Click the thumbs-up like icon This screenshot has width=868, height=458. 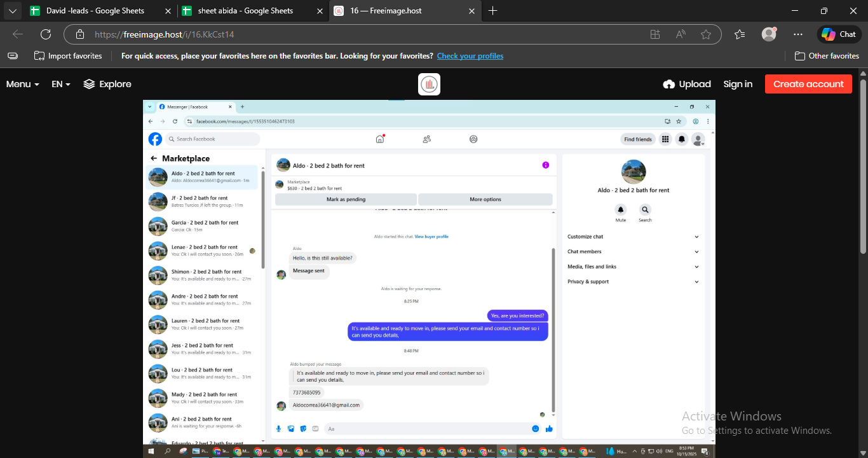point(549,429)
